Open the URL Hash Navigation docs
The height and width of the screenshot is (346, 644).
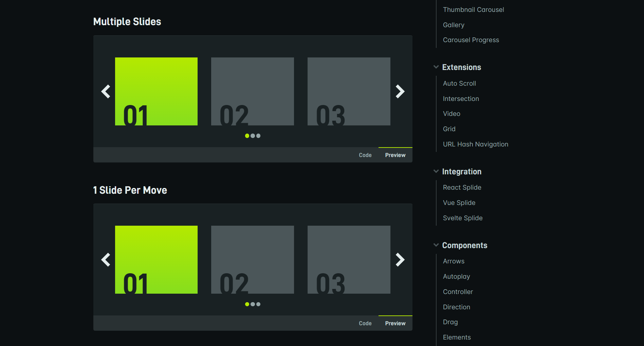[475, 144]
